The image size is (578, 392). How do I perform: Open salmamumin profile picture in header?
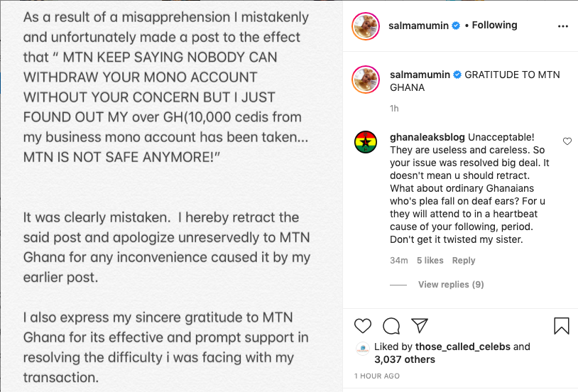[x=366, y=26]
